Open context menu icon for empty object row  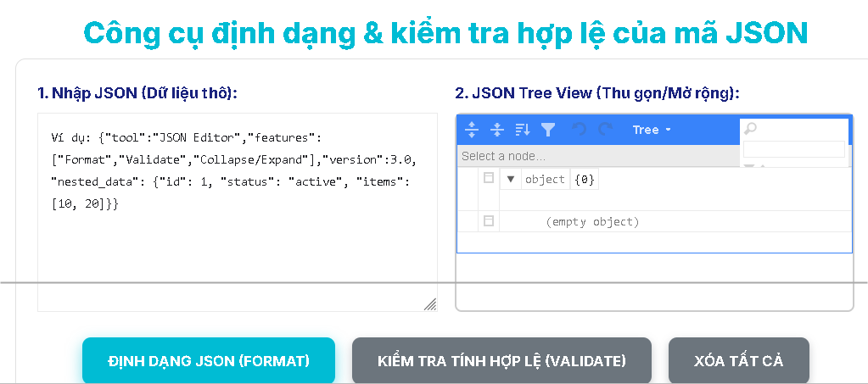click(x=488, y=221)
